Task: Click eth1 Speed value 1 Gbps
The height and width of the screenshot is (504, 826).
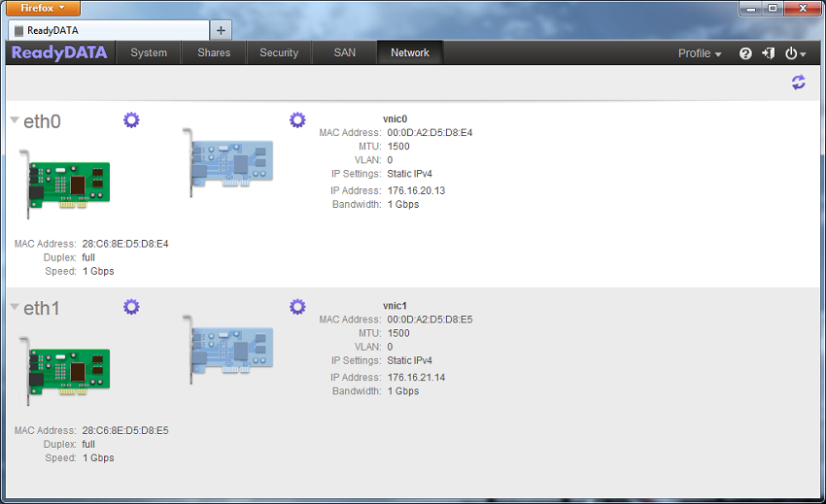Action: pos(98,458)
